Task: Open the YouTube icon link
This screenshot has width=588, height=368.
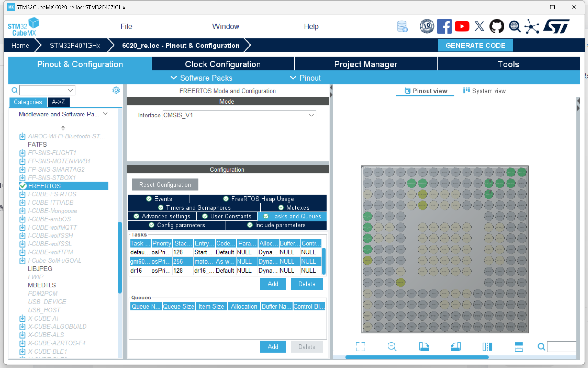Action: (x=462, y=26)
